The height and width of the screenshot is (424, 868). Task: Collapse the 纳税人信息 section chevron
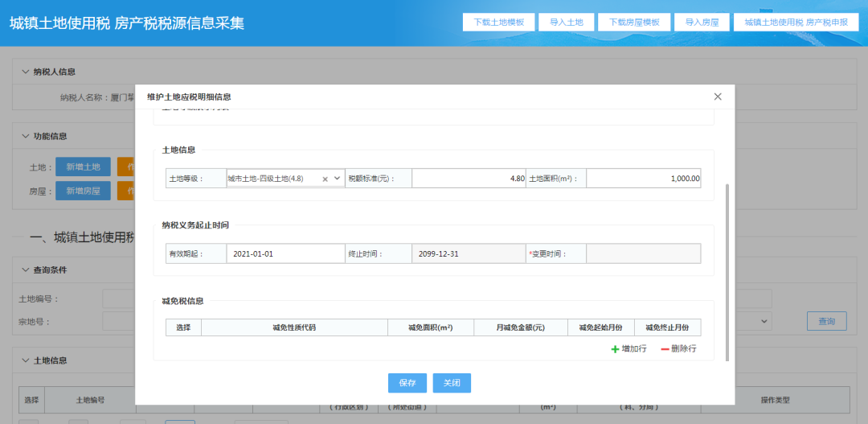tap(25, 72)
